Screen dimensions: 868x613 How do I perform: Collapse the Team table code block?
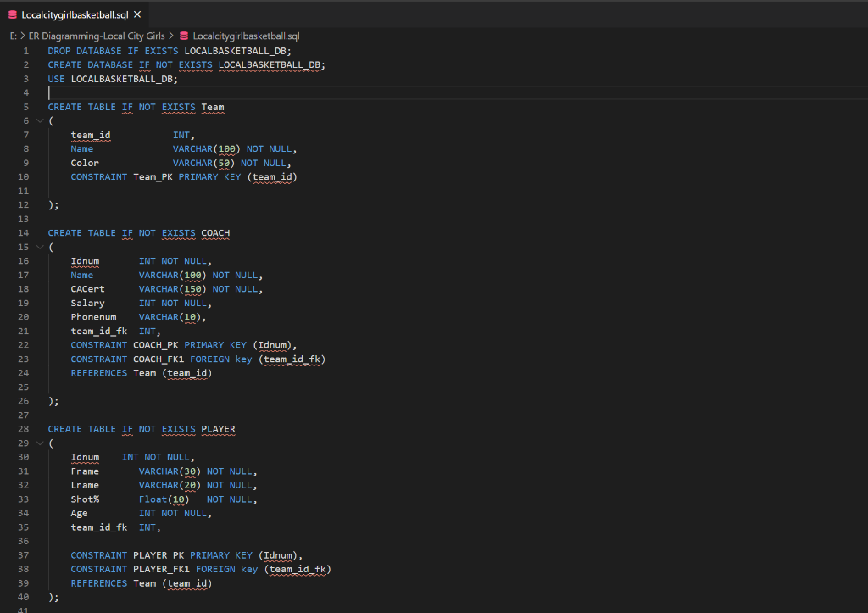tap(39, 120)
